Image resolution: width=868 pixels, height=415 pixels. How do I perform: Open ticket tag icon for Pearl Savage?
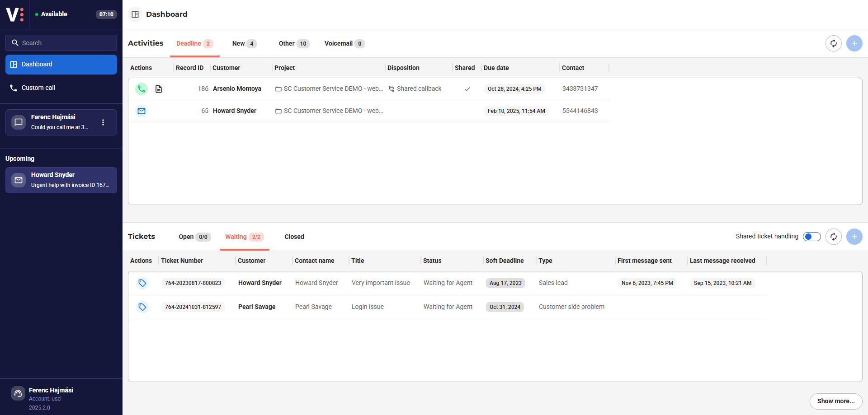(142, 307)
